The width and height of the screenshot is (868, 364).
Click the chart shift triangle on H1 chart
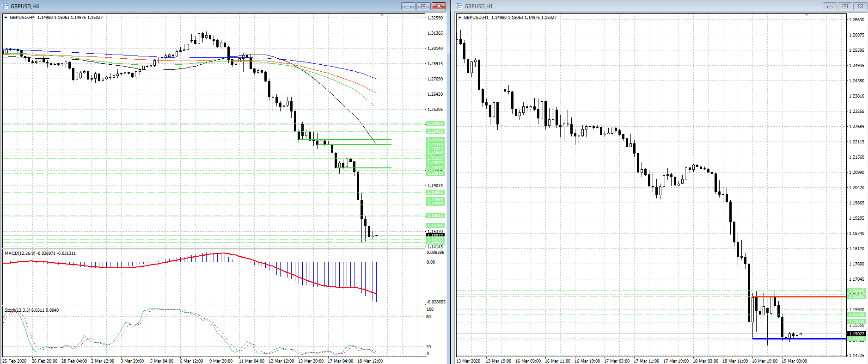tap(807, 15)
